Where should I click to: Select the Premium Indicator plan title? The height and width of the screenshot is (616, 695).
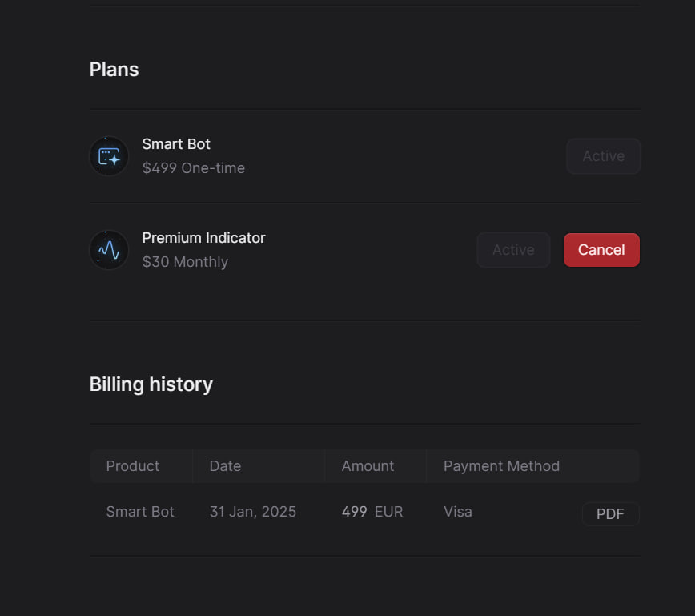[x=203, y=238]
